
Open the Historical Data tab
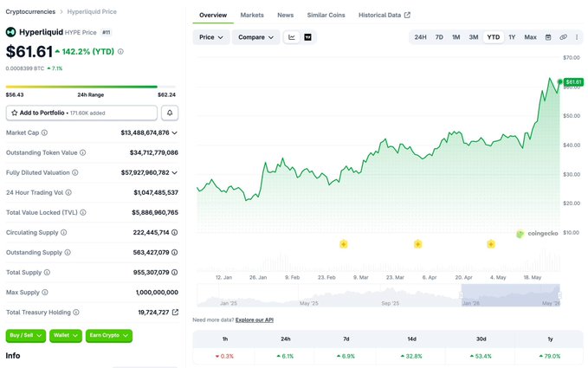point(384,15)
